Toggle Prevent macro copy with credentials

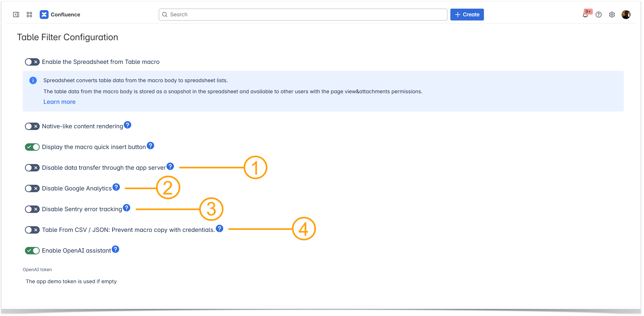tap(32, 230)
